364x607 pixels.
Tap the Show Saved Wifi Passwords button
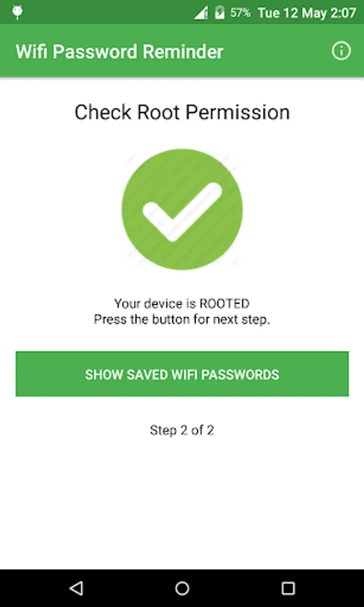pos(182,374)
